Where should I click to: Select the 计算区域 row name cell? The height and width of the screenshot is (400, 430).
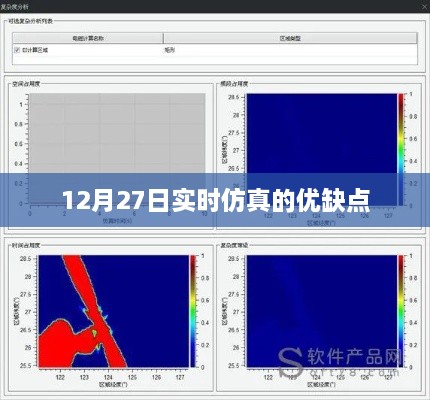pos(88,50)
